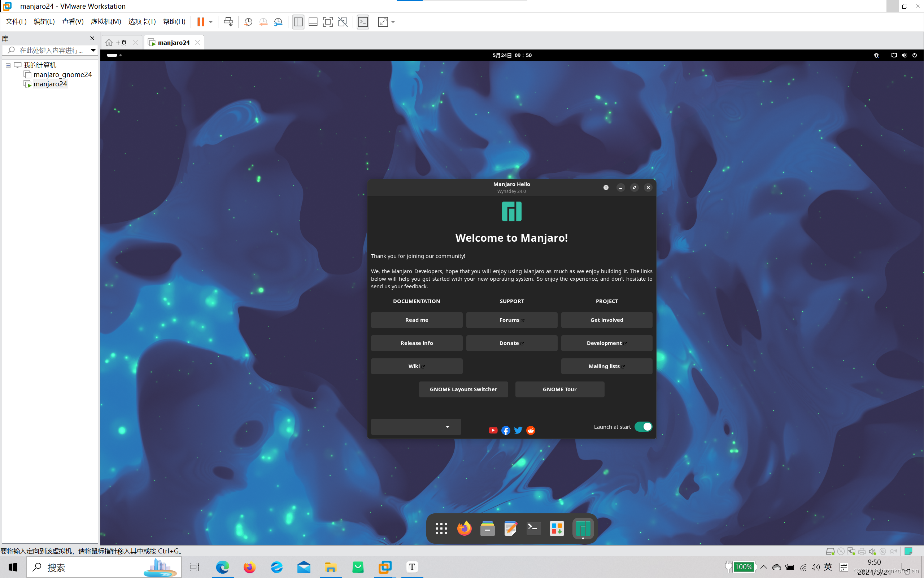This screenshot has width=924, height=578.
Task: Switch to Unity mode from the toolbar
Action: pos(343,22)
